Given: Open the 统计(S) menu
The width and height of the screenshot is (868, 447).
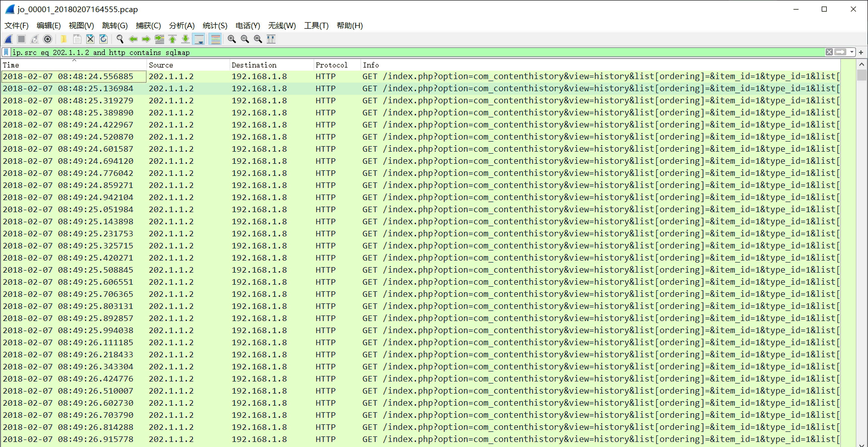Looking at the screenshot, I should (215, 26).
